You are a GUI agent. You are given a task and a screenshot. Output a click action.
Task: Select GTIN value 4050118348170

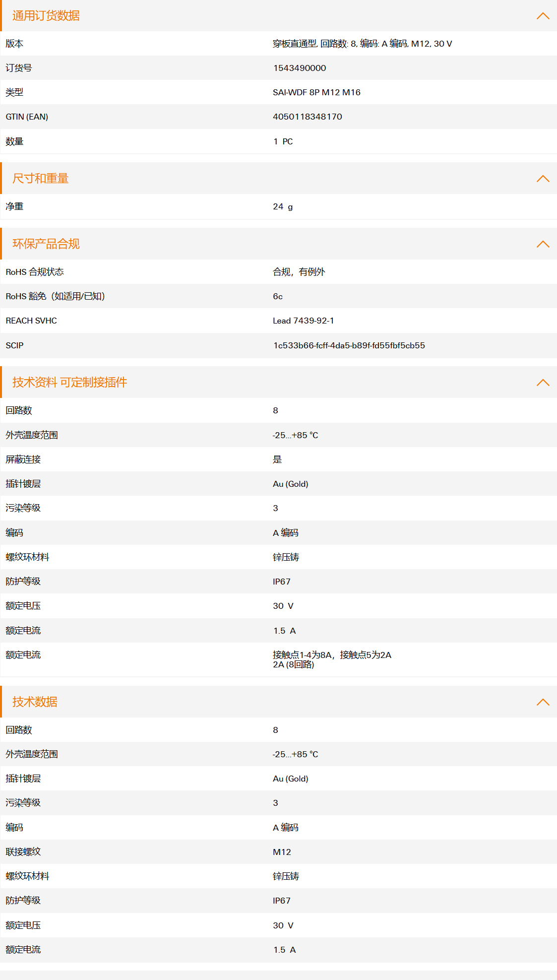308,117
